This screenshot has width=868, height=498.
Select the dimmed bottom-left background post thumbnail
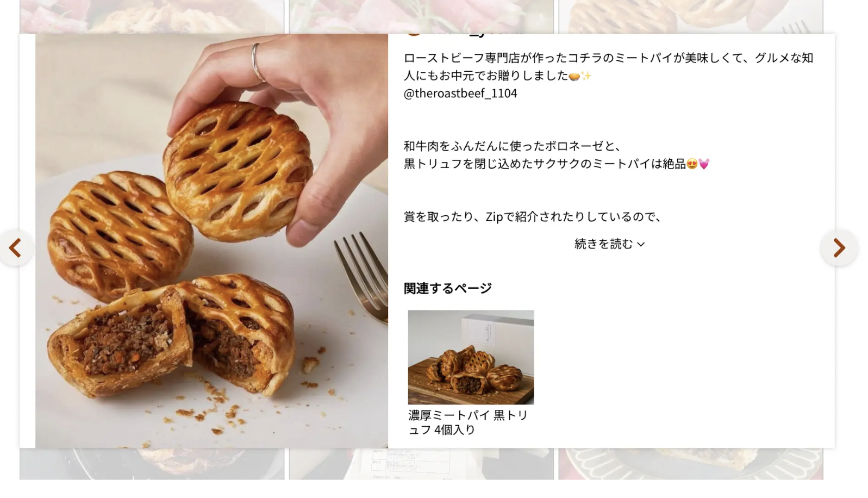[x=152, y=464]
